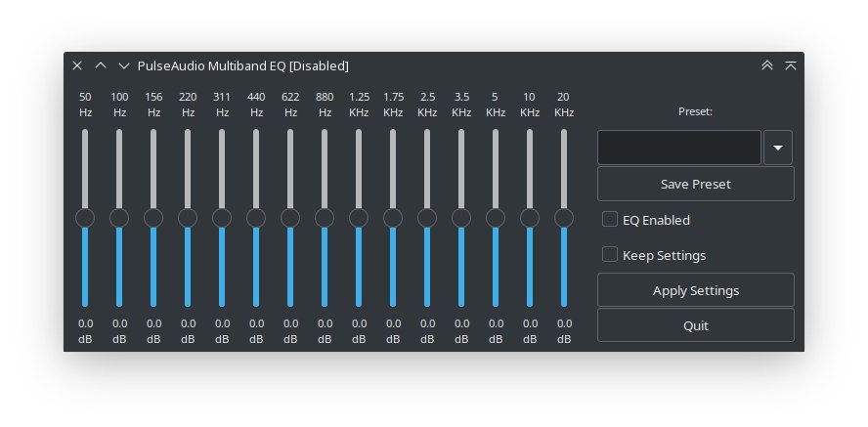This screenshot has height=427, width=868.
Task: Click the 5 KHz band slider handle
Action: tap(496, 218)
